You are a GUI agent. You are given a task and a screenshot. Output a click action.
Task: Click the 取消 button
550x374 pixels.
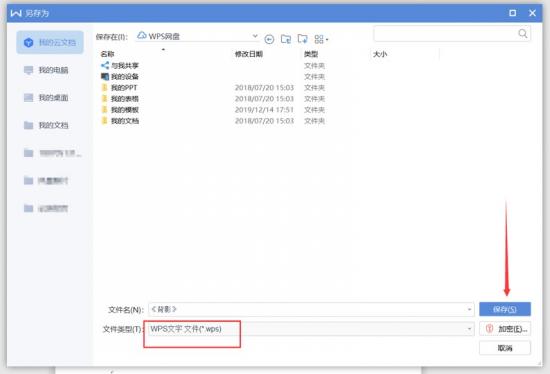tap(505, 348)
